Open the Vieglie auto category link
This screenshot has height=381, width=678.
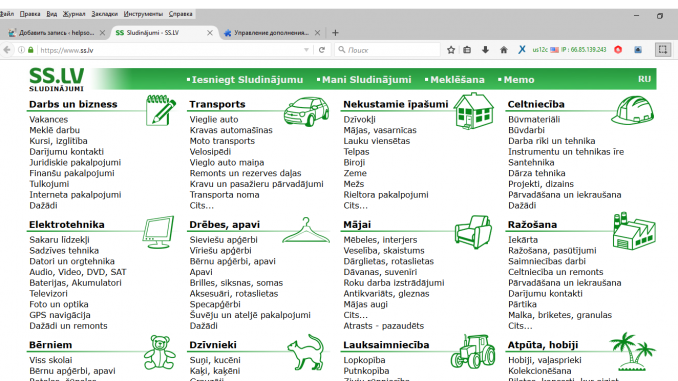click(x=214, y=119)
